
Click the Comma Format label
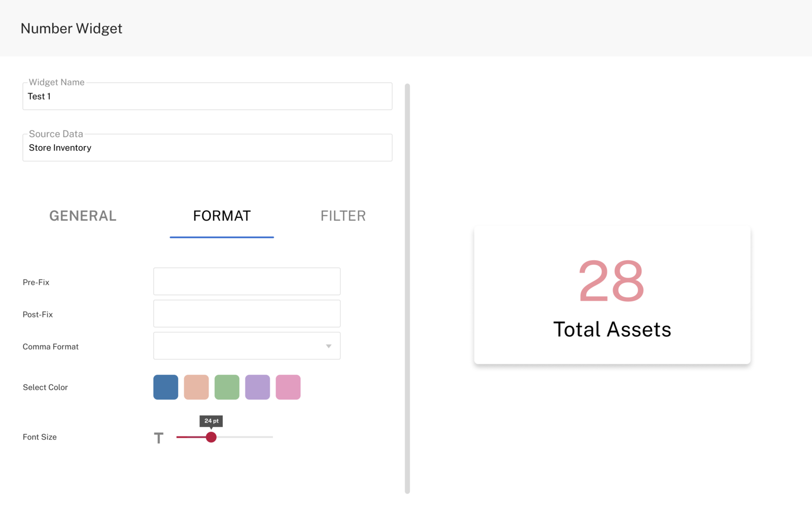(x=51, y=346)
